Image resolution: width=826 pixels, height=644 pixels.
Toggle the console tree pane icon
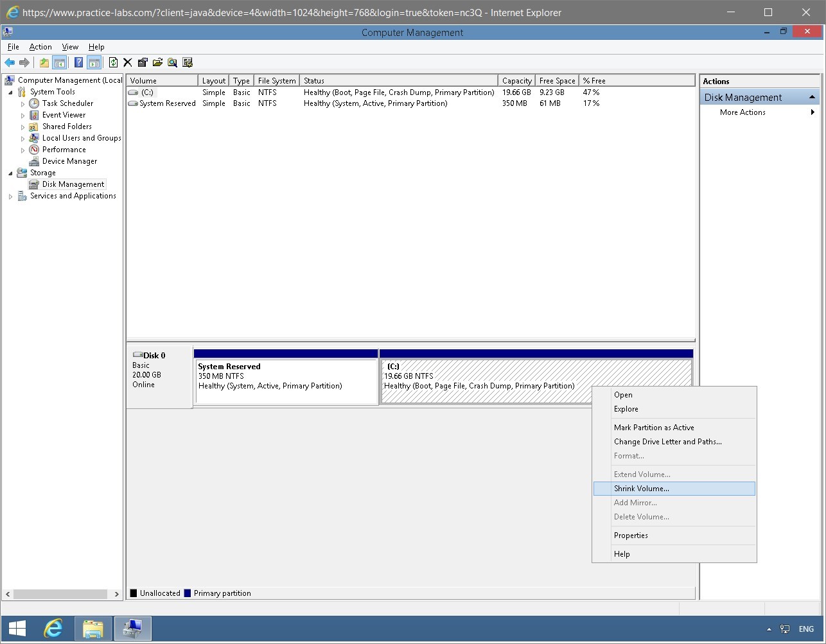59,62
